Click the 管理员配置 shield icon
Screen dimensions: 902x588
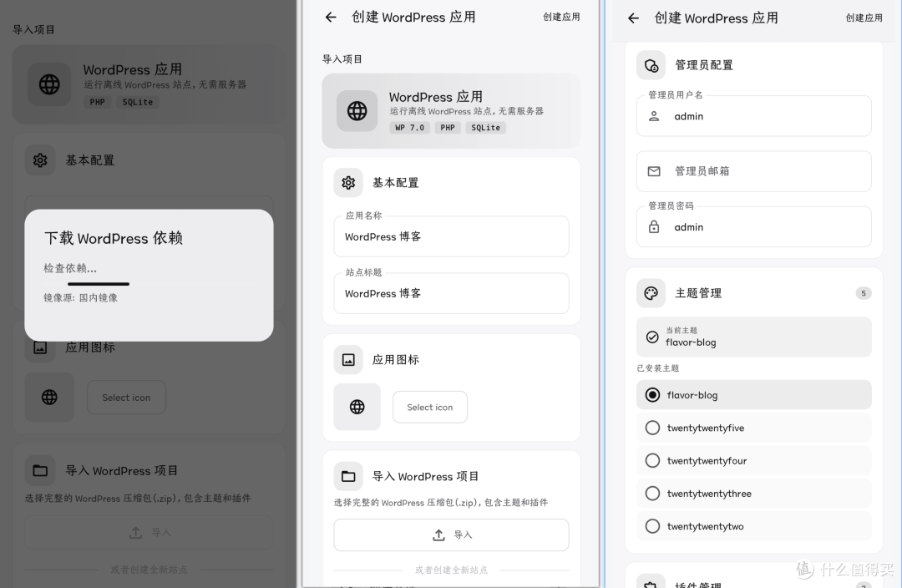click(651, 66)
